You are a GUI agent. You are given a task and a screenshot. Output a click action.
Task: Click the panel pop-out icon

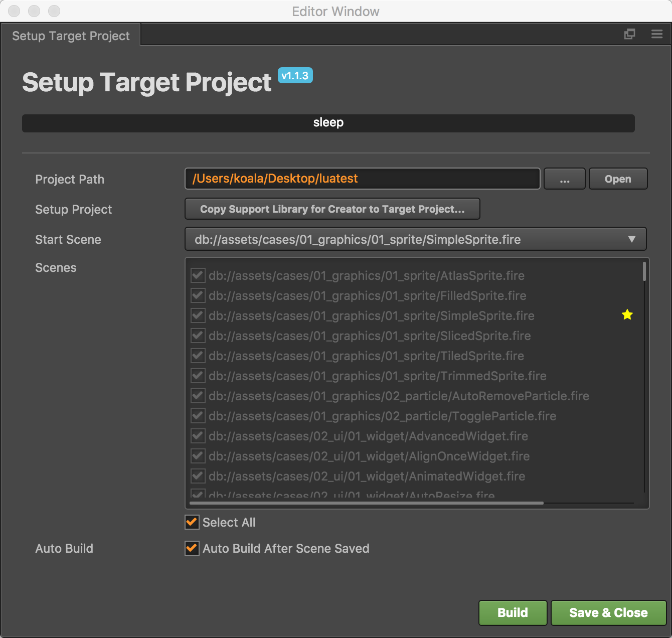coord(629,34)
